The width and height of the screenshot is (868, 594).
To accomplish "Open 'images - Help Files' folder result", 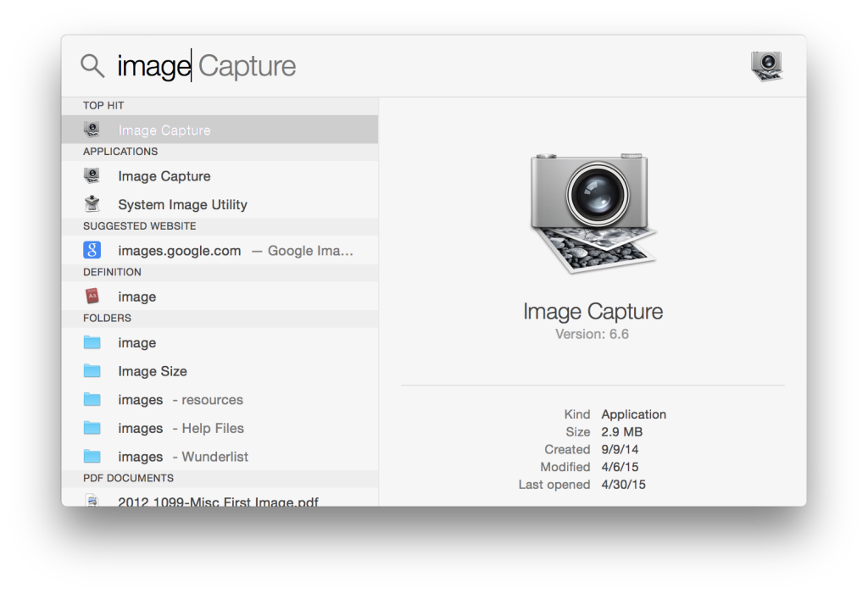I will pos(220,428).
